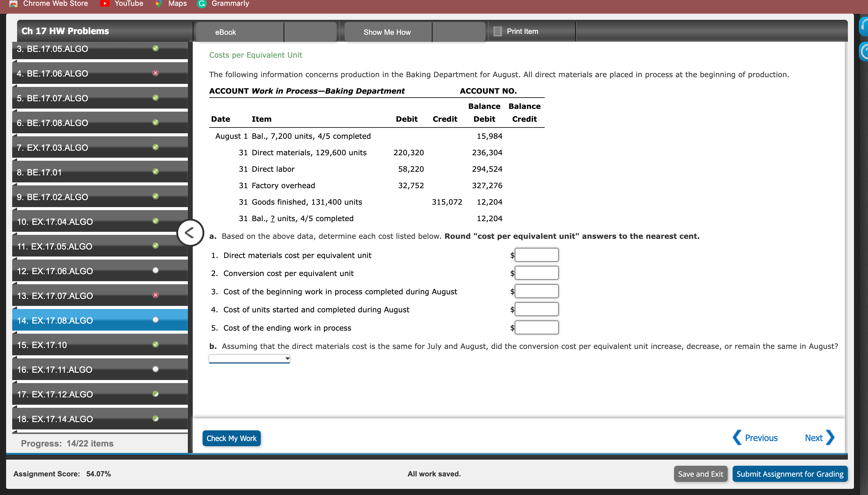Click the Save and Exit button
Viewport: 868px width, 495px height.
[x=700, y=474]
